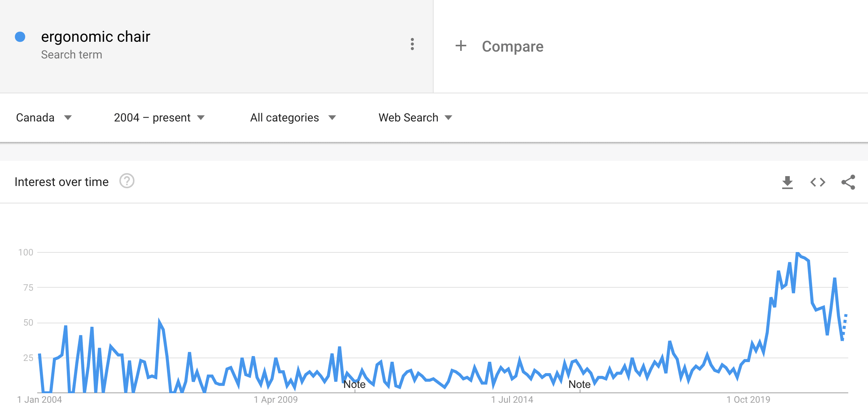The image size is (868, 416).
Task: Click the 1 Jan 2004 axis label
Action: [39, 400]
